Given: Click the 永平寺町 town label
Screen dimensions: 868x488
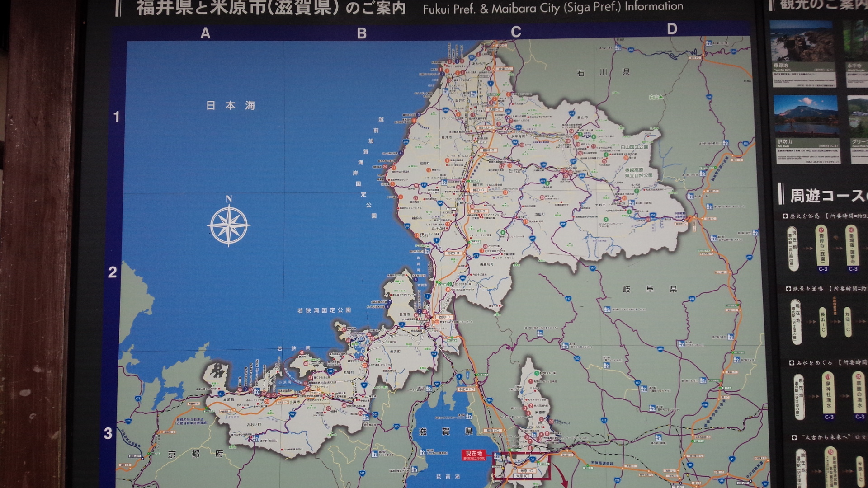Looking at the screenshot, I should [x=518, y=136].
